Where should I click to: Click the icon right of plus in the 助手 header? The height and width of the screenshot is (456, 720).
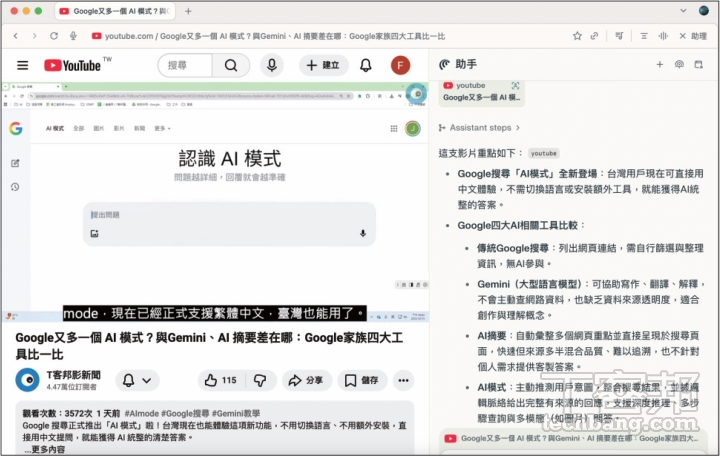coord(679,64)
